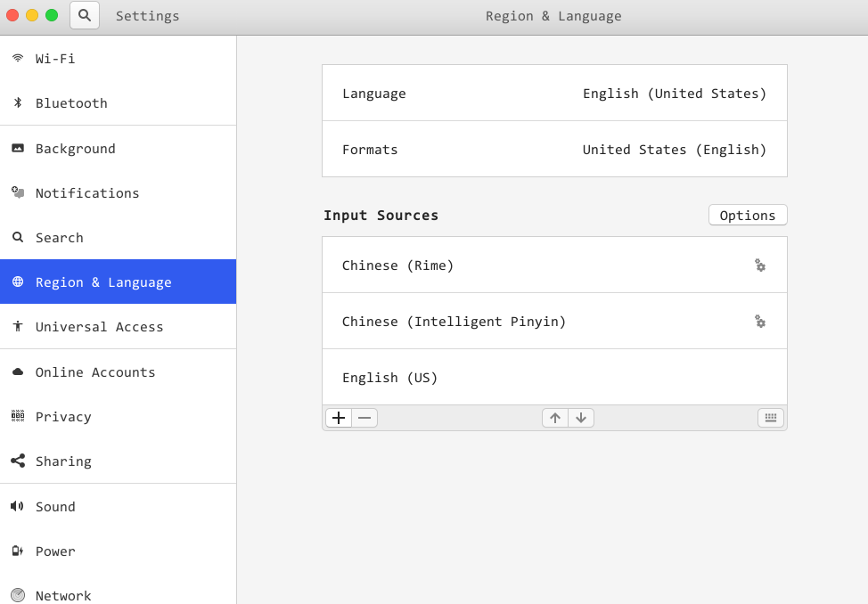The image size is (868, 604).
Task: Open the Privacy panel label
Action: (63, 417)
